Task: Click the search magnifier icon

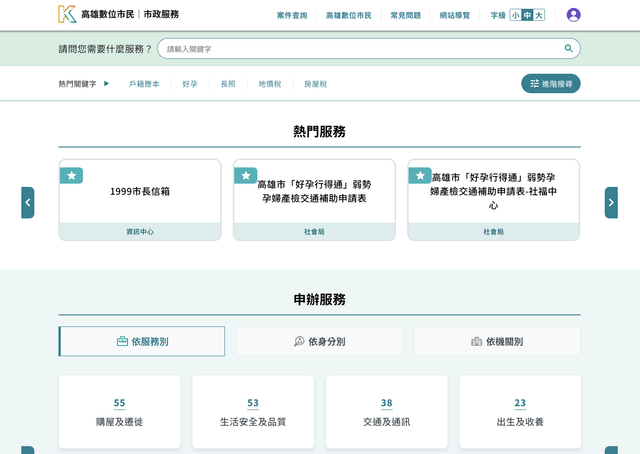Action: [x=568, y=48]
